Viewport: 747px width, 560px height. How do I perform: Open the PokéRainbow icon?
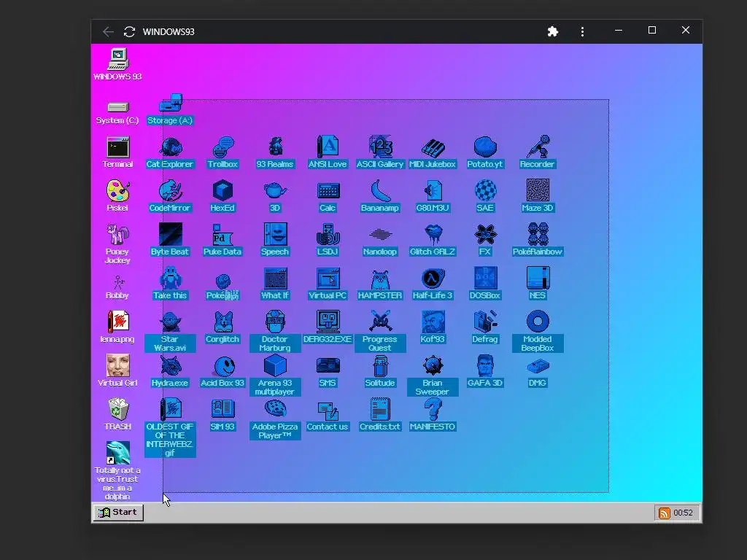(x=538, y=235)
